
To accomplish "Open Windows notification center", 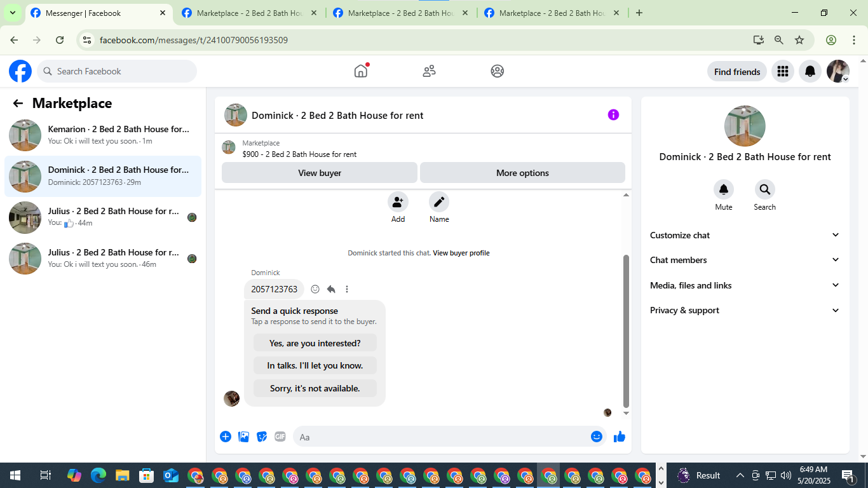I will 848,475.
